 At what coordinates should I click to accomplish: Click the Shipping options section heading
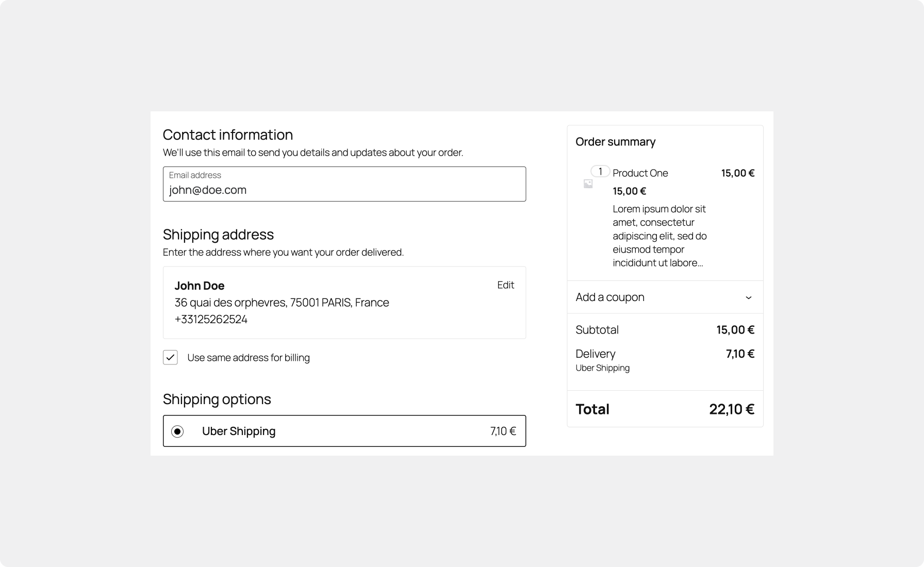click(x=217, y=399)
